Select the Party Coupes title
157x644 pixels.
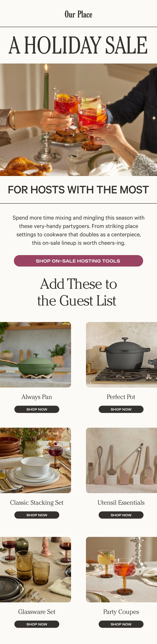coord(121,612)
